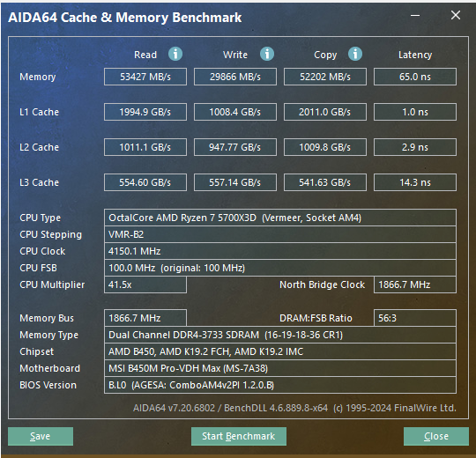
Task: Click the BIOS Version field B.L0
Action: click(x=280, y=385)
